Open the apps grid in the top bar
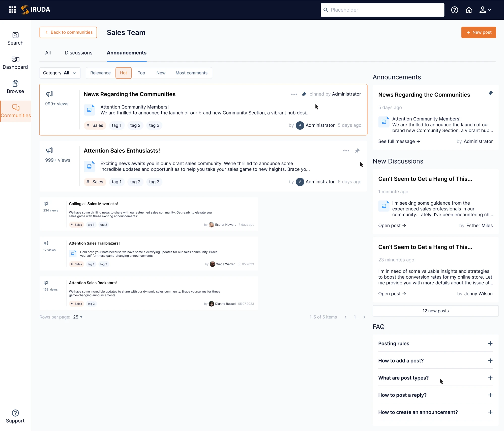This screenshot has height=431, width=504. pos(12,10)
